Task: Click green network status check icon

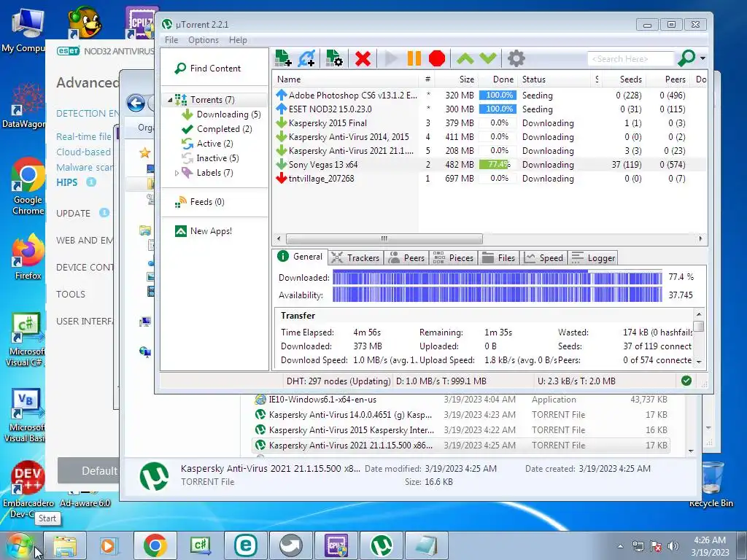Action: click(686, 381)
